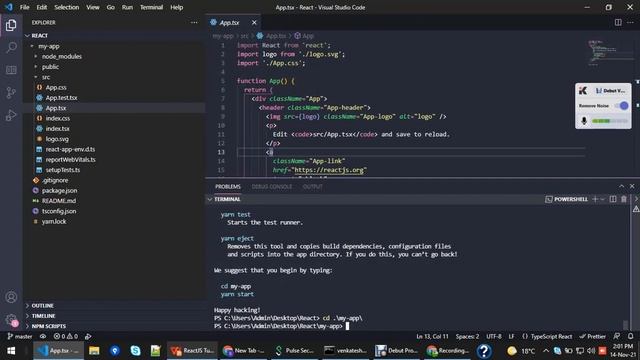Open errors and warnings count in status bar

(x=66, y=336)
